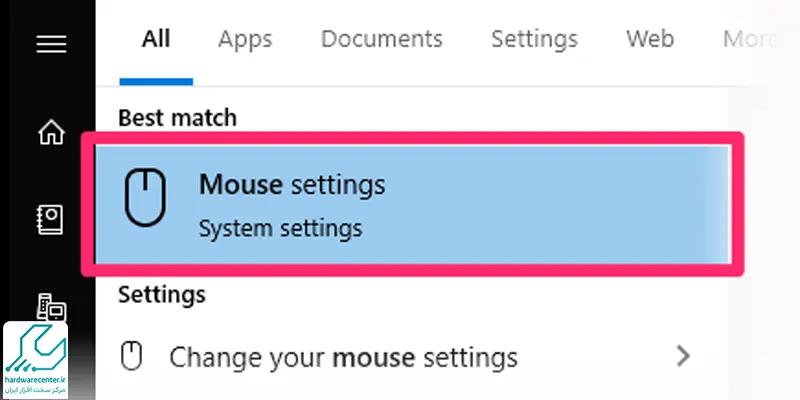Screen dimensions: 800x400
Task: Click the hardwarecenter.ir logo watermark
Action: (x=35, y=360)
